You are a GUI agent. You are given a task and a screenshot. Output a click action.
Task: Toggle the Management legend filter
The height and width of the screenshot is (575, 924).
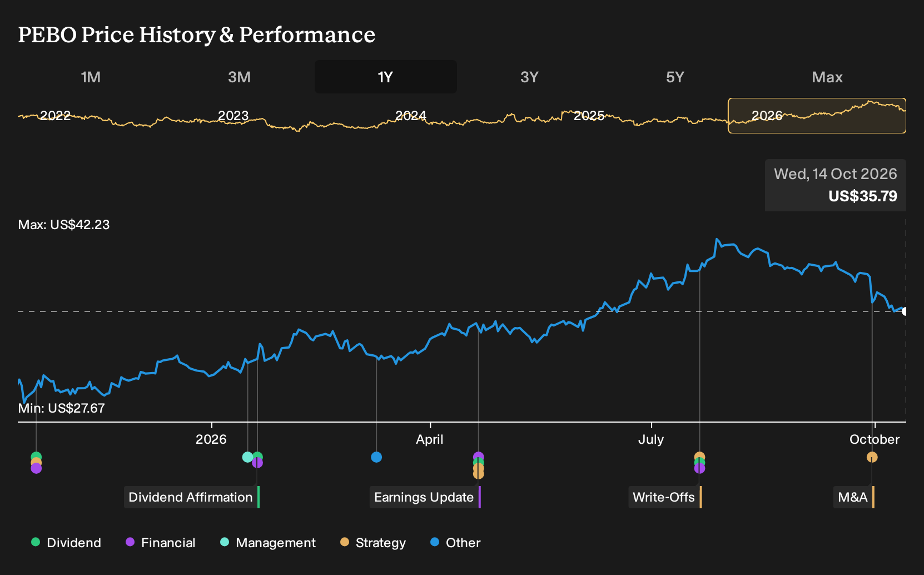[x=268, y=543]
